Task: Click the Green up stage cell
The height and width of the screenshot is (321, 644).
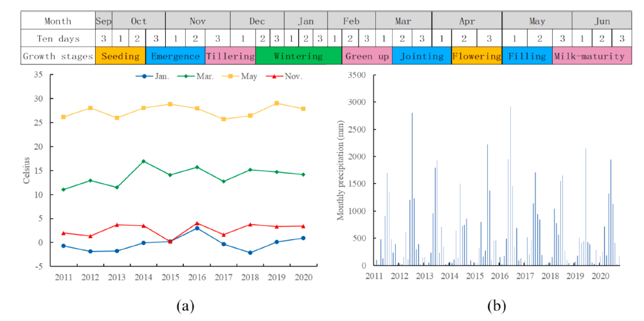Action: (x=367, y=56)
